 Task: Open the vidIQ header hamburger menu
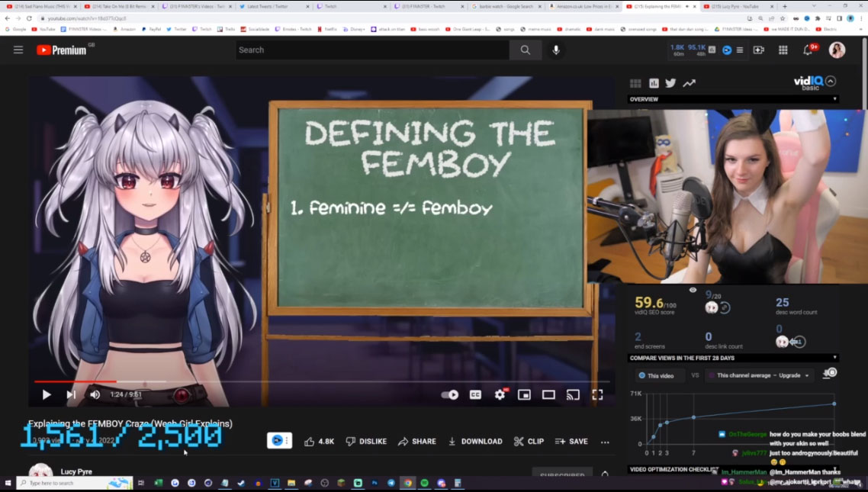point(740,50)
